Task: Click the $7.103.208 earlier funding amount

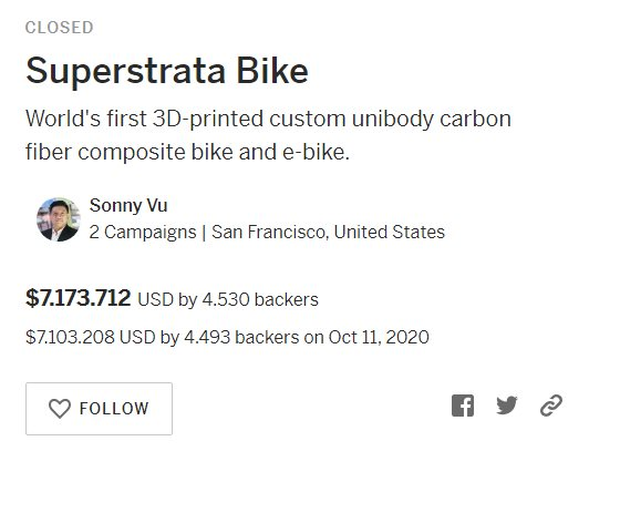Action: (70, 337)
